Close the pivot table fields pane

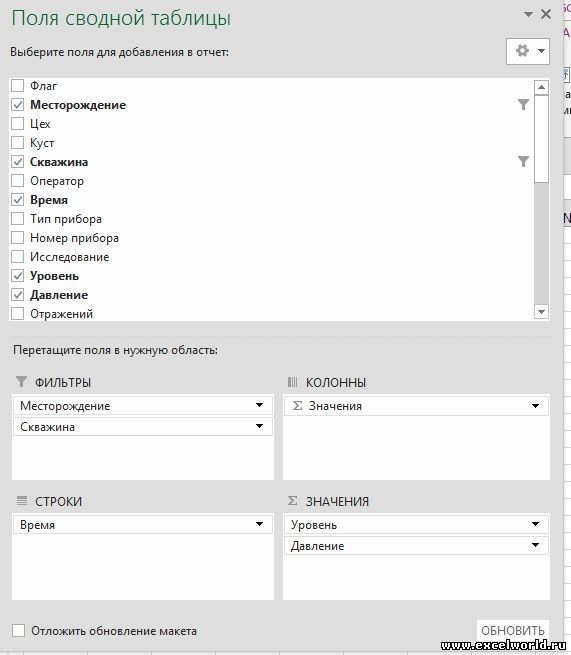click(546, 14)
